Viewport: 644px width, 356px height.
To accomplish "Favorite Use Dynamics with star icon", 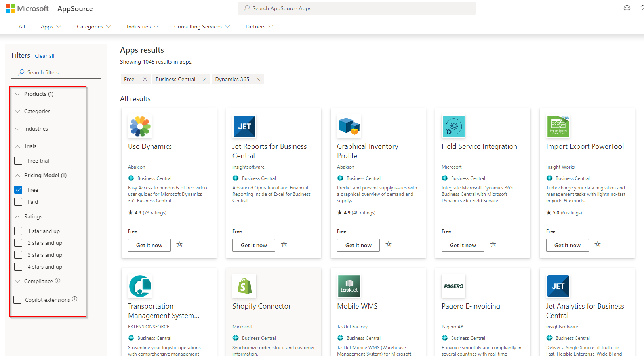I will pos(180,245).
